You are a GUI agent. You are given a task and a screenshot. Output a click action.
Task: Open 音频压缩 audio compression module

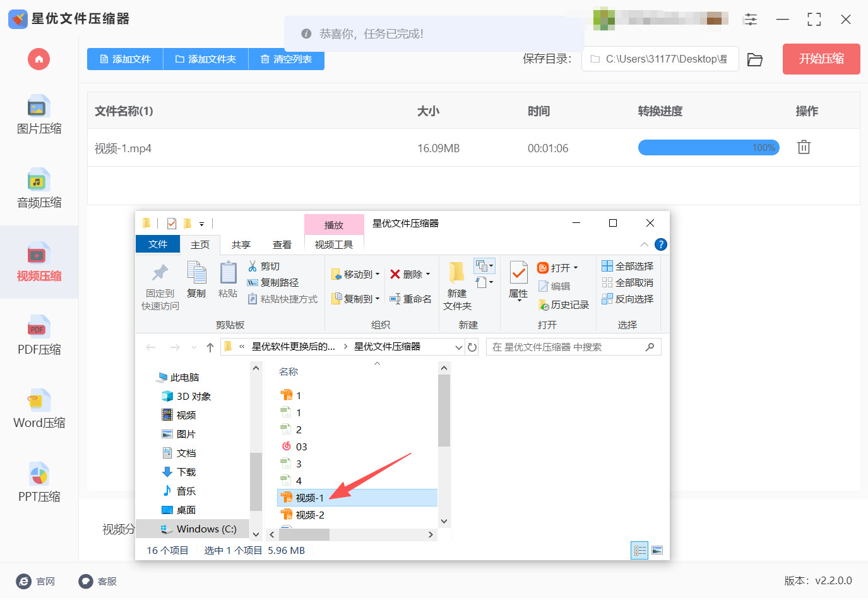(39, 189)
